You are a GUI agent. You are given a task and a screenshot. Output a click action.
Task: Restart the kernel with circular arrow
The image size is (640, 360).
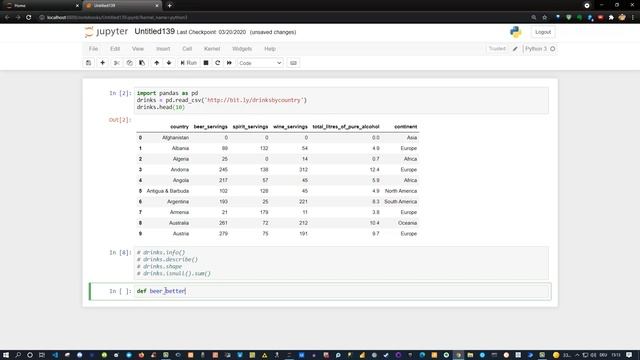click(218, 63)
